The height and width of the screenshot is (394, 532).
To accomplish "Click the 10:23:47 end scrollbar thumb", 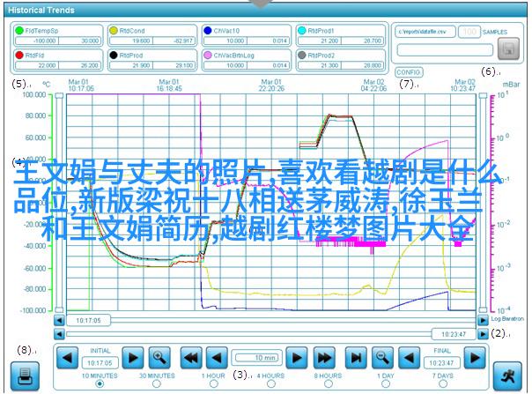I will coord(454,334).
